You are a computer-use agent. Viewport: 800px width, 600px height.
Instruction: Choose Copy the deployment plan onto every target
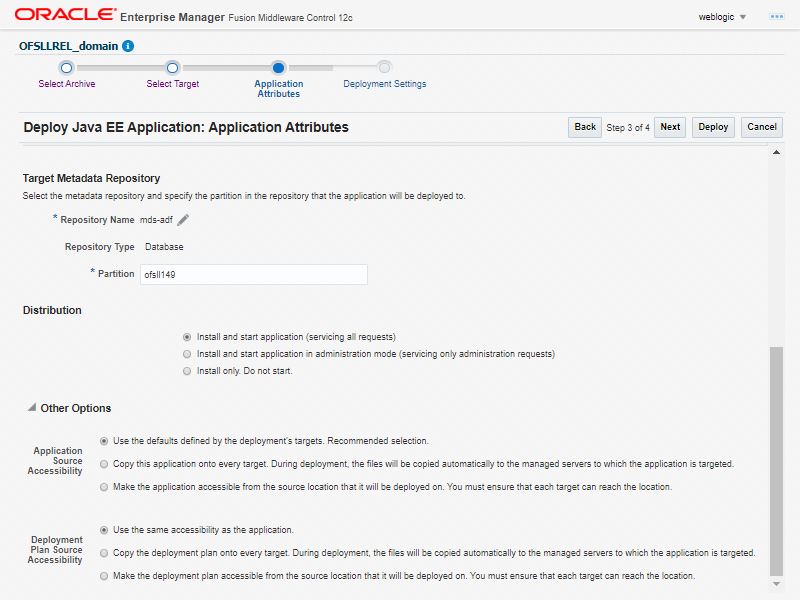(x=104, y=553)
